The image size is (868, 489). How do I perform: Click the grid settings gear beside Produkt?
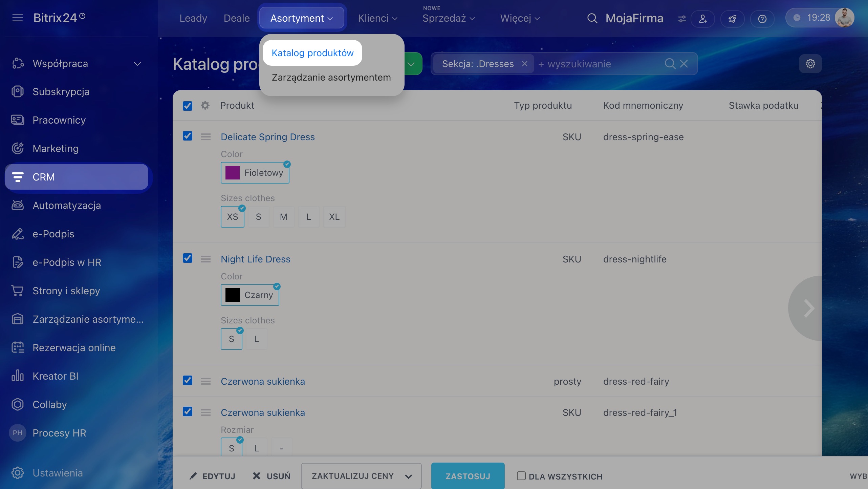point(205,106)
